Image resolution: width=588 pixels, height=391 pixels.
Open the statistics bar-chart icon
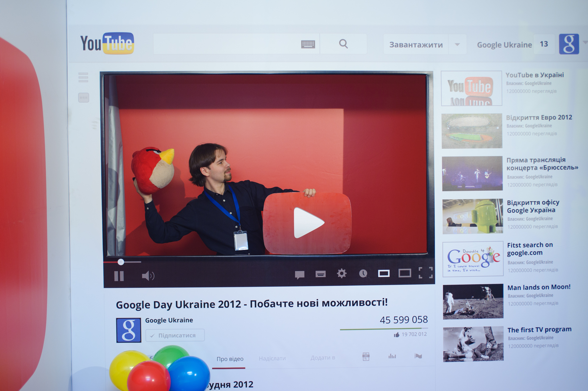pyautogui.click(x=392, y=356)
